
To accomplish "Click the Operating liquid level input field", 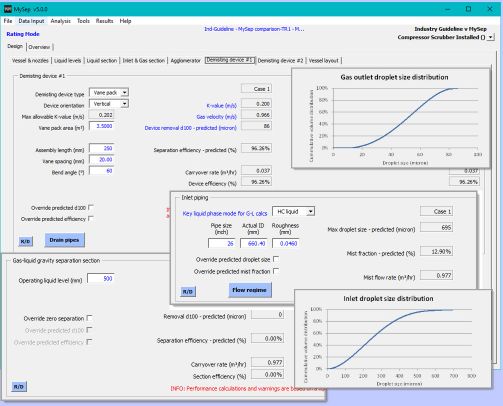I will pyautogui.click(x=101, y=278).
